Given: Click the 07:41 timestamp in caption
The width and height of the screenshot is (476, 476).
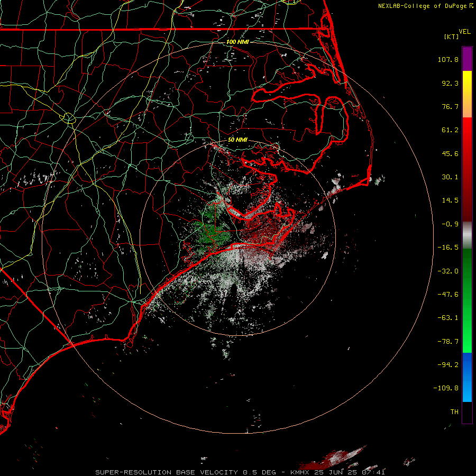Looking at the screenshot, I should tap(374, 472).
